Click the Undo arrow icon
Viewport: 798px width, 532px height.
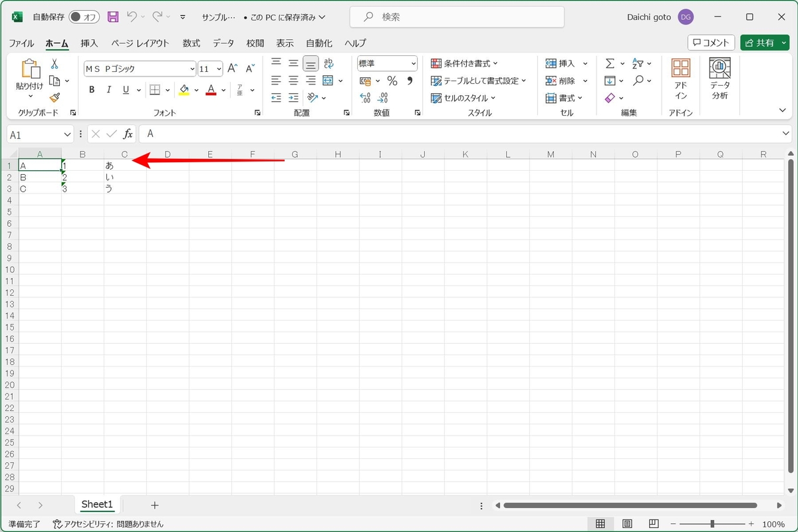pos(132,17)
